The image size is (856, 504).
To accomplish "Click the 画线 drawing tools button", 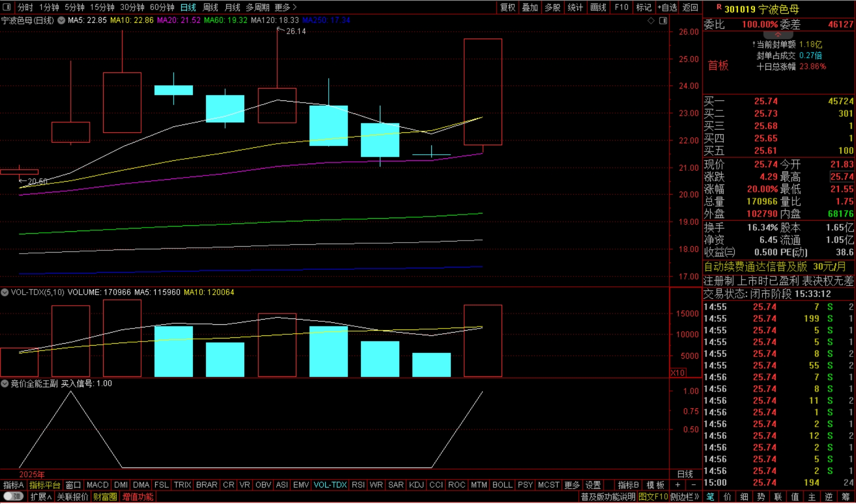I will click(x=598, y=7).
